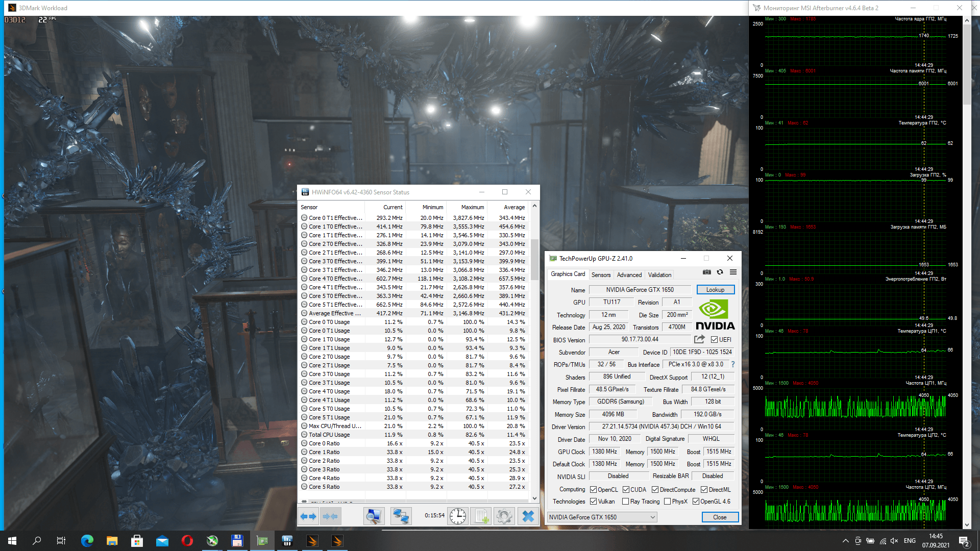This screenshot has width=980, height=551.
Task: Open the Advanced tab in GPU-Z
Action: tap(629, 274)
